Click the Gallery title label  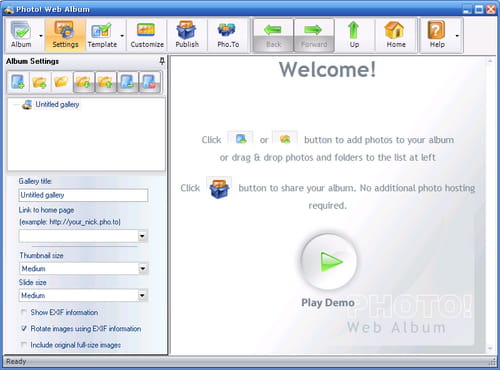click(x=35, y=181)
